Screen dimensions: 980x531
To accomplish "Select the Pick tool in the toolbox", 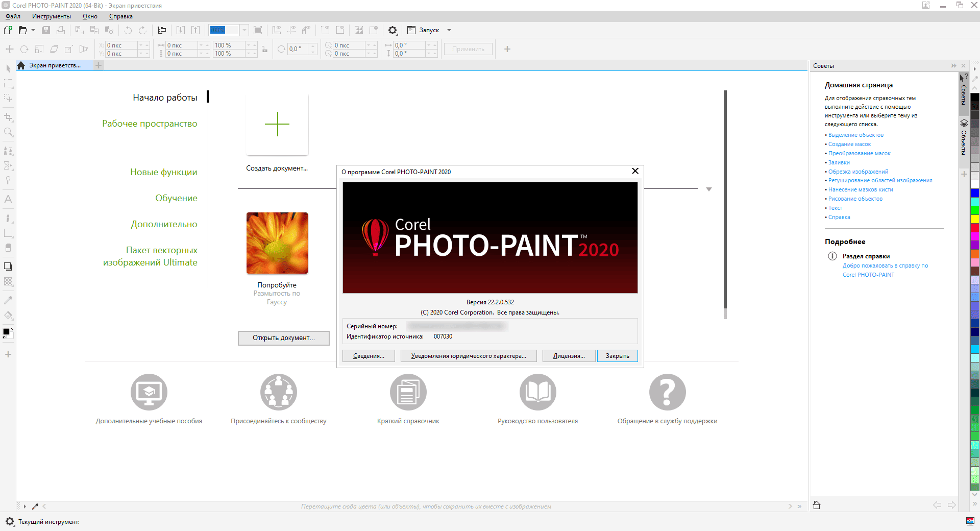I will pyautogui.click(x=8, y=68).
